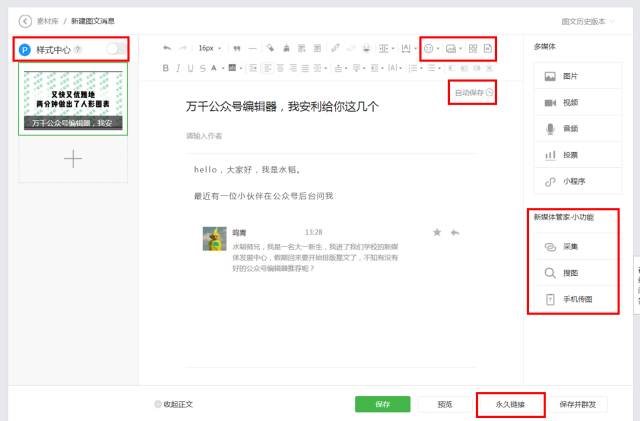Image resolution: width=640 pixels, height=421 pixels.
Task: Click the 预览 preview button
Action: pos(445,404)
